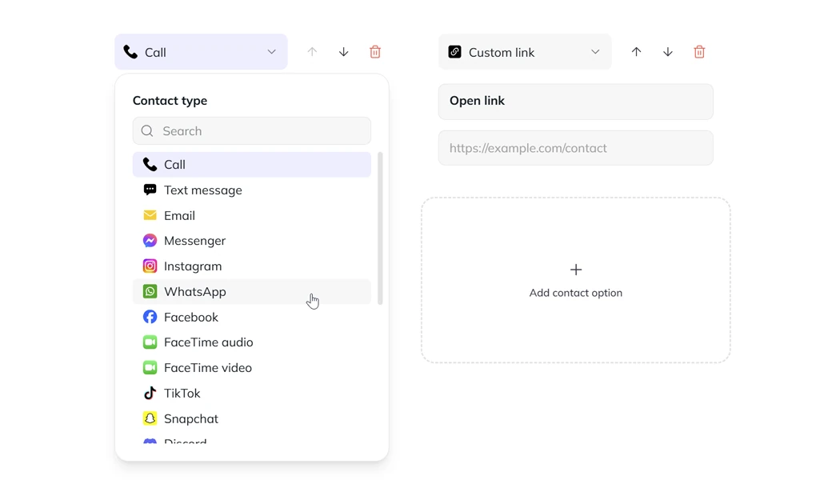
Task: Click the chevron arrow on Call dropdown
Action: tap(272, 52)
